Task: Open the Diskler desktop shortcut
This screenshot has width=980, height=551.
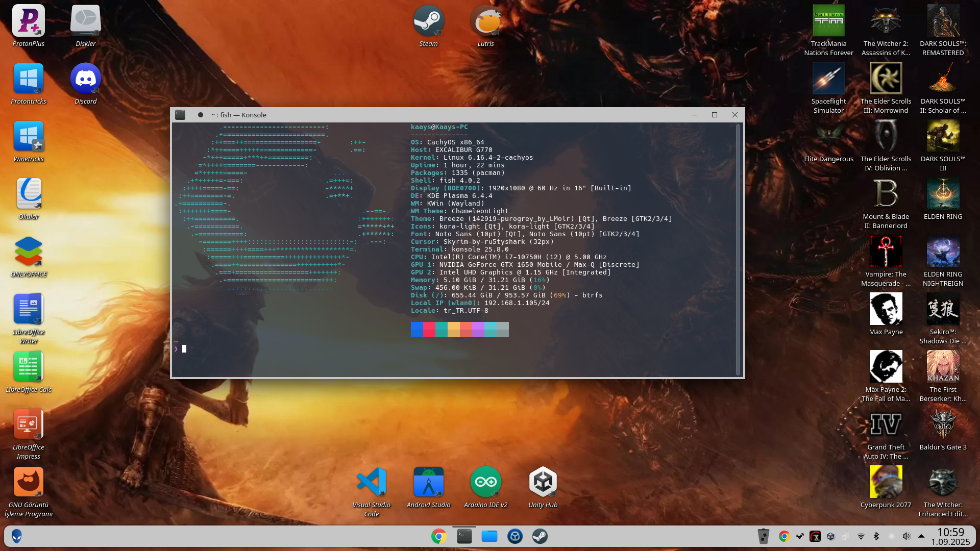Action: [x=86, y=21]
